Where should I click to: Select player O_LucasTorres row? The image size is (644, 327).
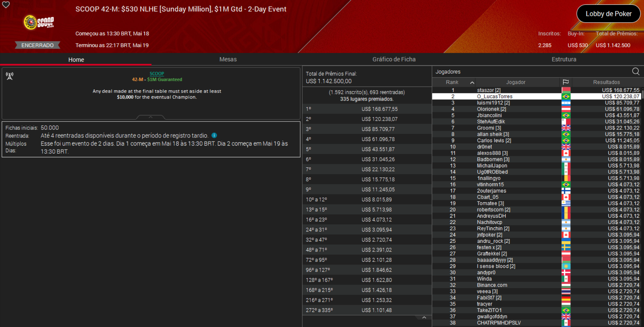(x=537, y=97)
